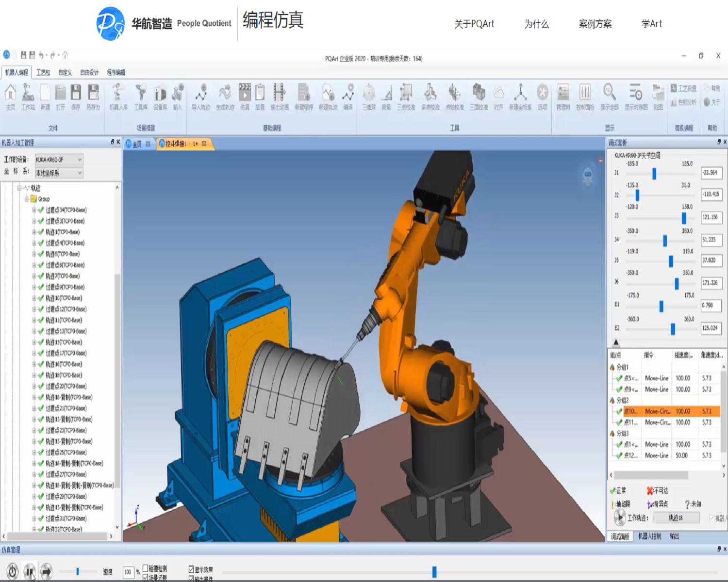Enable the 碰撞检测 collision detection checkbox

[146, 568]
